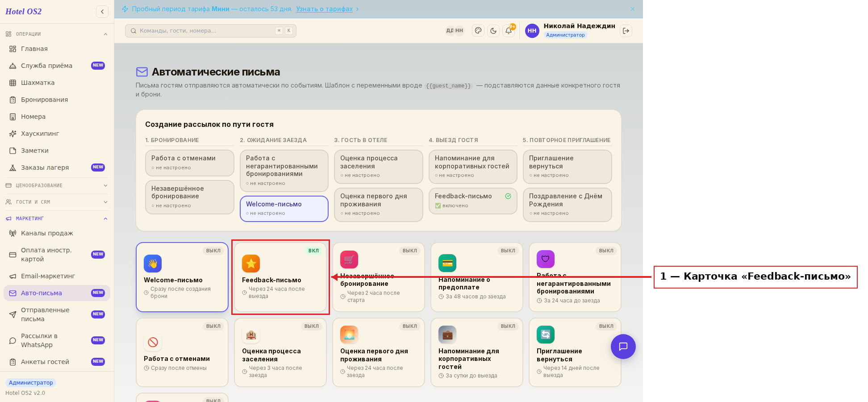Open Заметки in the sidebar
868x402 pixels.
point(57,151)
